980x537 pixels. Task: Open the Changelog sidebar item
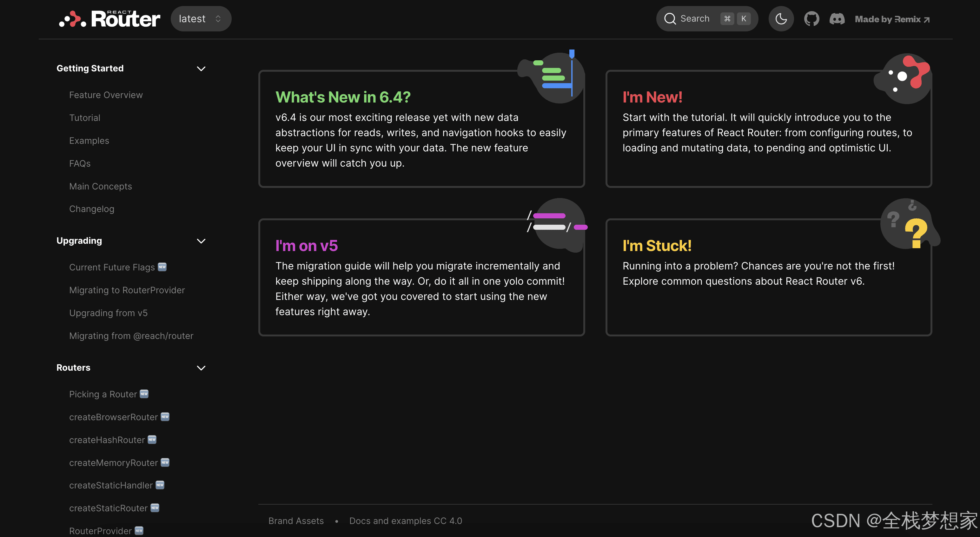[92, 209]
